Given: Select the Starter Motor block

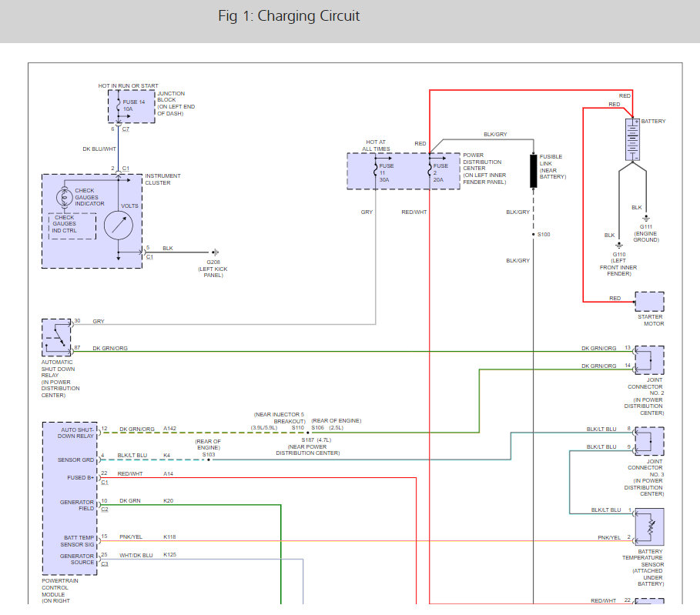Looking at the screenshot, I should click(x=649, y=301).
